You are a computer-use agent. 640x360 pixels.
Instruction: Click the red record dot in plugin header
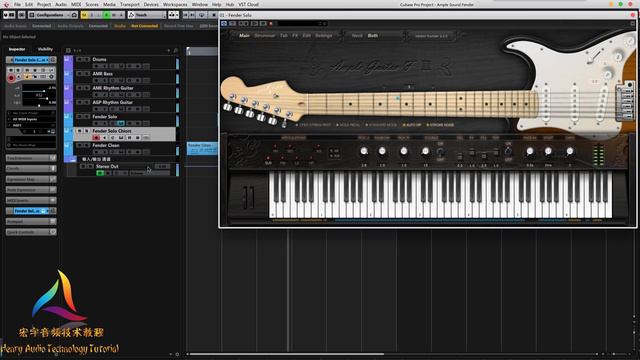pos(271,24)
